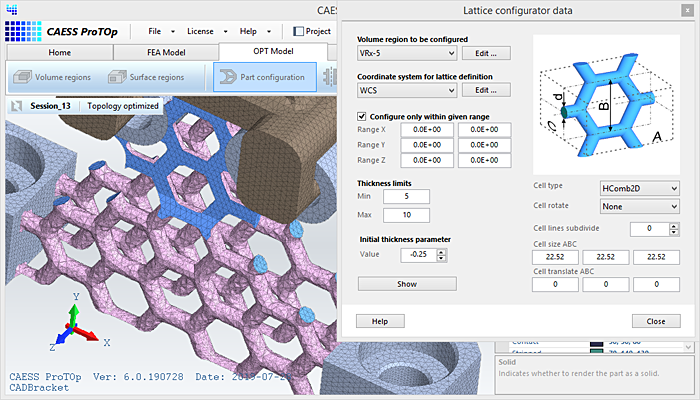
Task: Increase Cell lines subdivide with up arrow
Action: pyautogui.click(x=674, y=225)
